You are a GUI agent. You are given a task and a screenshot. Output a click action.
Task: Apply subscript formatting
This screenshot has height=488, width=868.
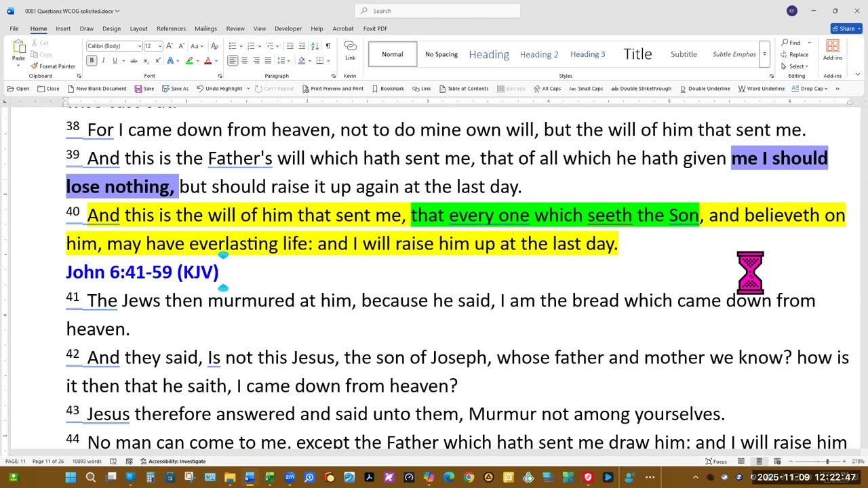tap(146, 61)
